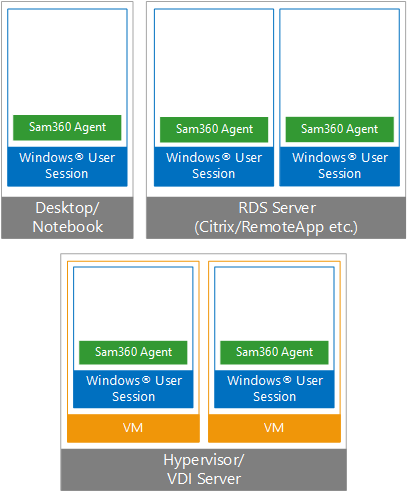Click the Sam360 Agent box in Desktop/Notebook
407x497 pixels.
click(x=67, y=127)
